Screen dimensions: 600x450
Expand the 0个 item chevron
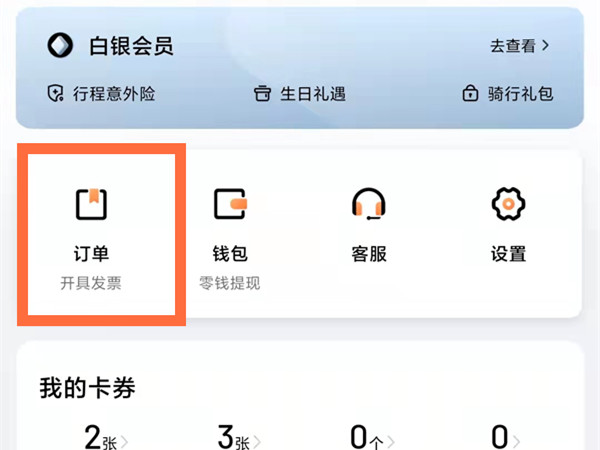pos(390,441)
